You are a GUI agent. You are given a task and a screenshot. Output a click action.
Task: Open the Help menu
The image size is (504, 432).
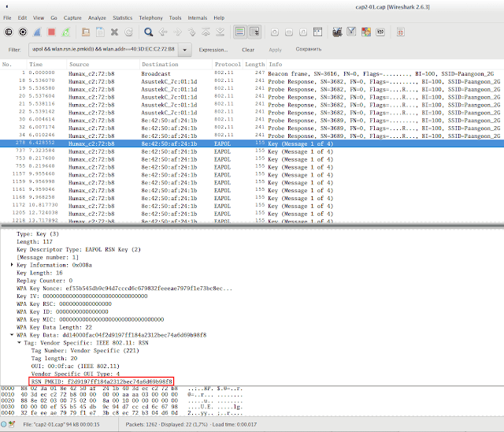(x=219, y=18)
